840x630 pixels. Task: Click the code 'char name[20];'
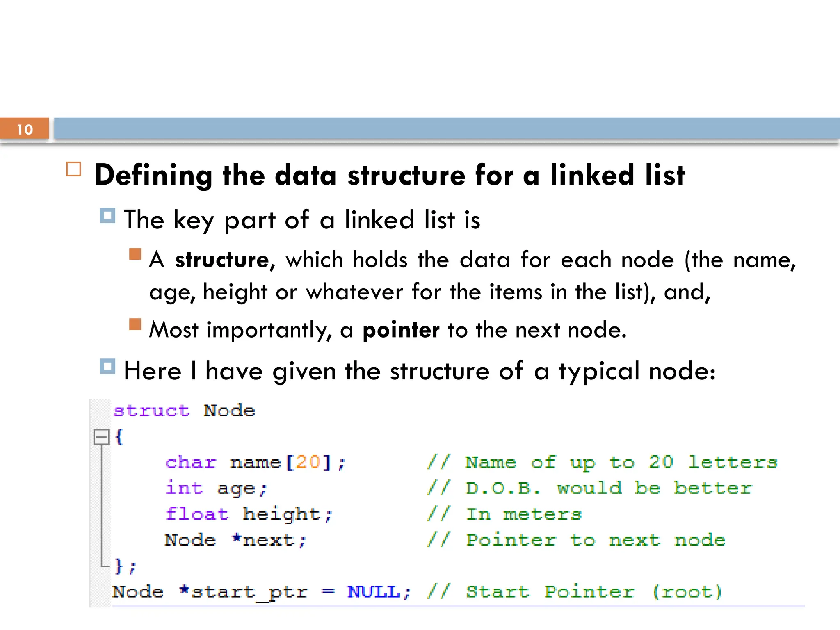[x=256, y=463]
